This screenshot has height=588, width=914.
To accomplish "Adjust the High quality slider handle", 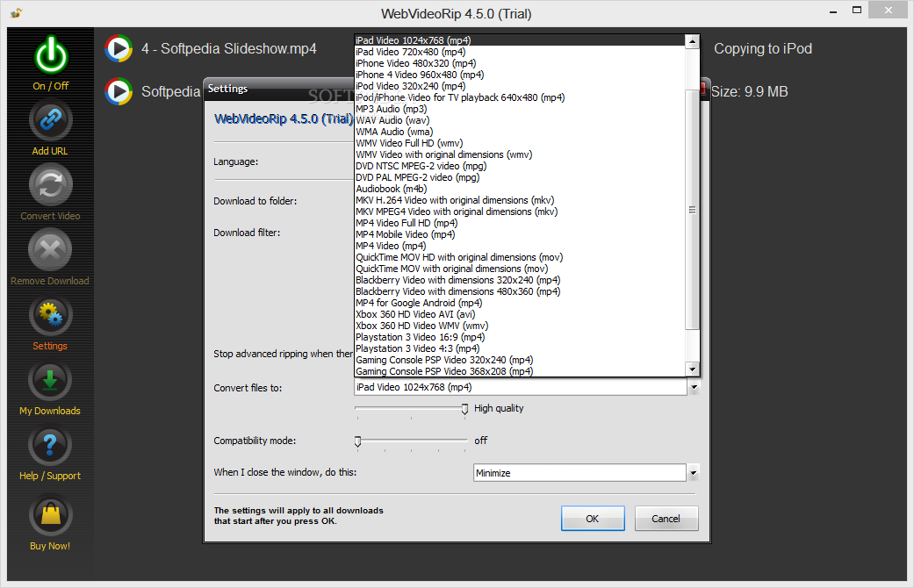I will point(464,409).
